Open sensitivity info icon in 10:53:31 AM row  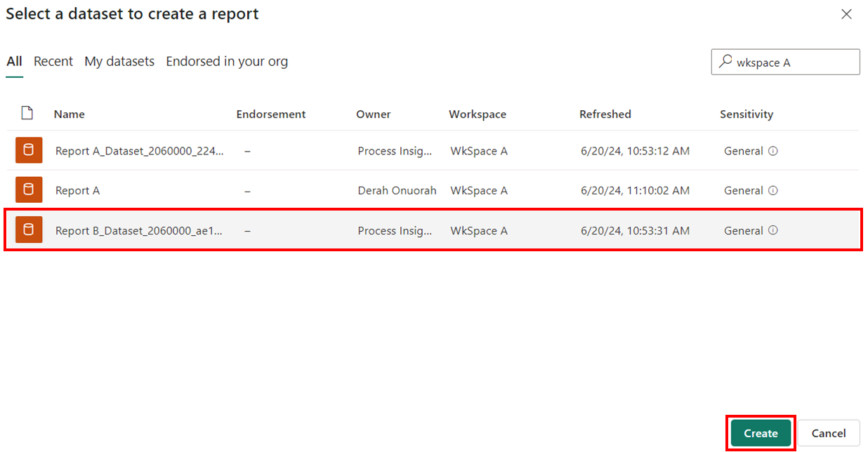[773, 230]
